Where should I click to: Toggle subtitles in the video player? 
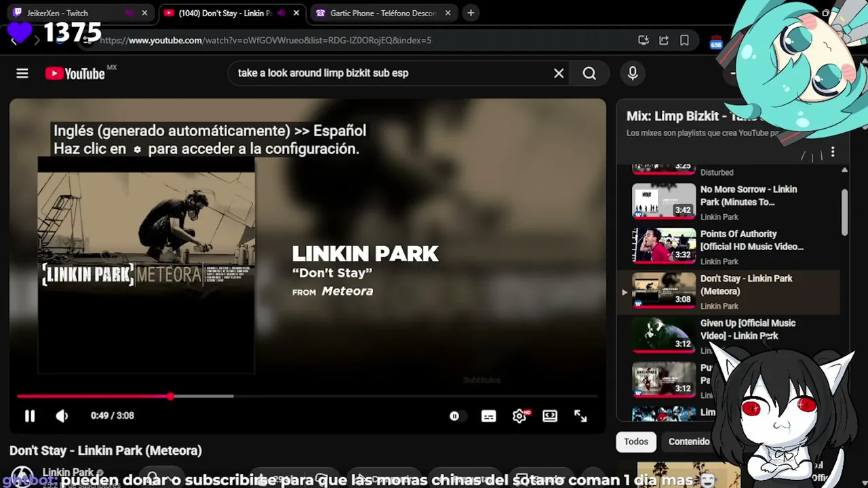488,416
